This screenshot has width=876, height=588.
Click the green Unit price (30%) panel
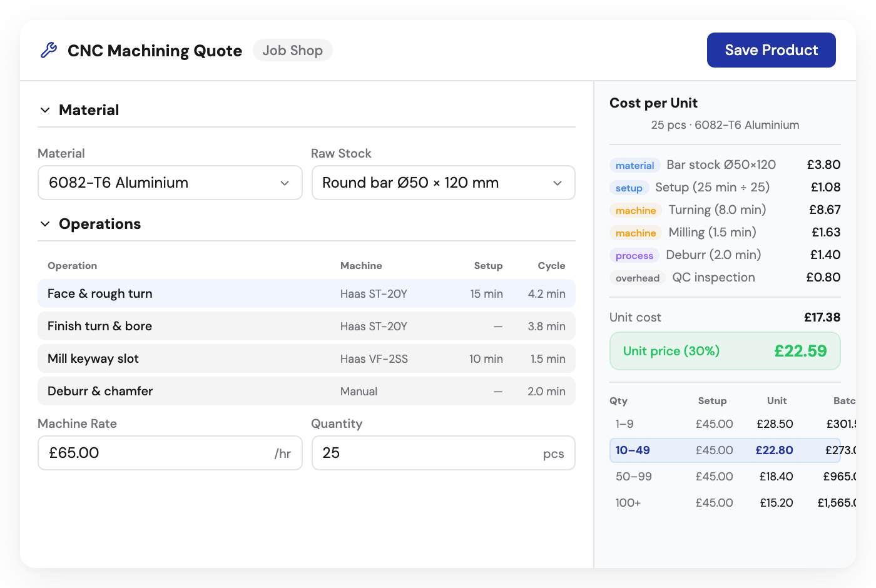tap(725, 351)
